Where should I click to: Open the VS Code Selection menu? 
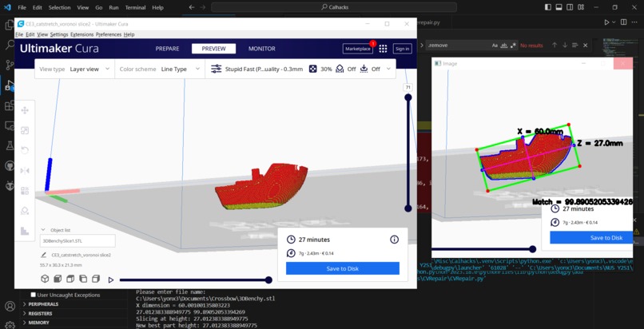point(59,7)
